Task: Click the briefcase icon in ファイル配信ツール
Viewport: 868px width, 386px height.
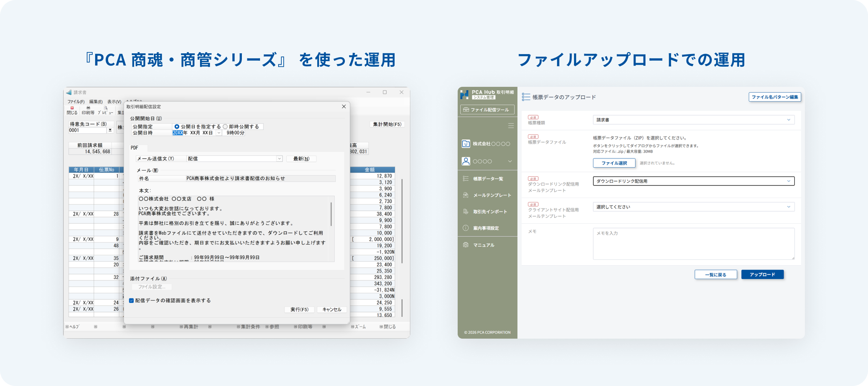Action: coord(466,110)
